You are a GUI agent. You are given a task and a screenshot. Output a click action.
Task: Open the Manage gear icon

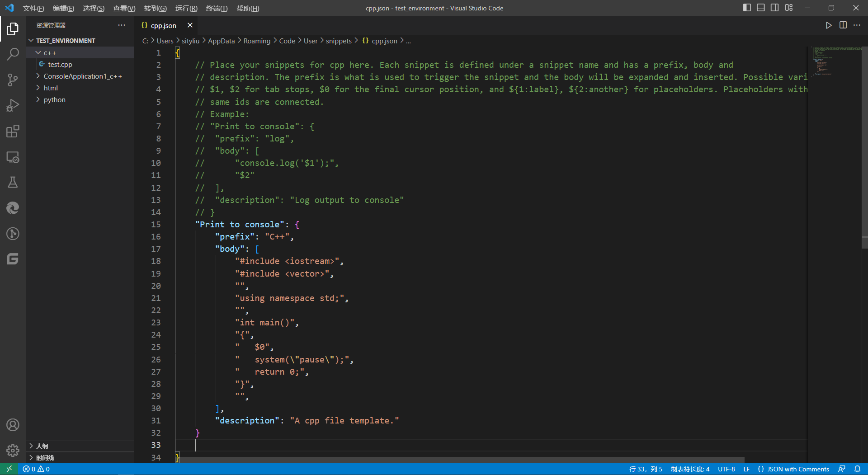(x=13, y=450)
